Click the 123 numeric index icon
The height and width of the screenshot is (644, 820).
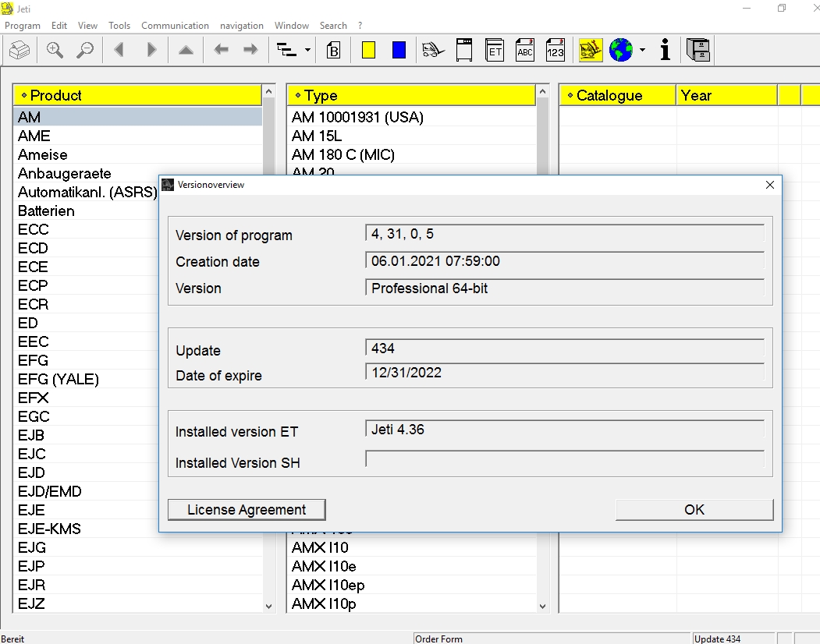click(x=556, y=50)
